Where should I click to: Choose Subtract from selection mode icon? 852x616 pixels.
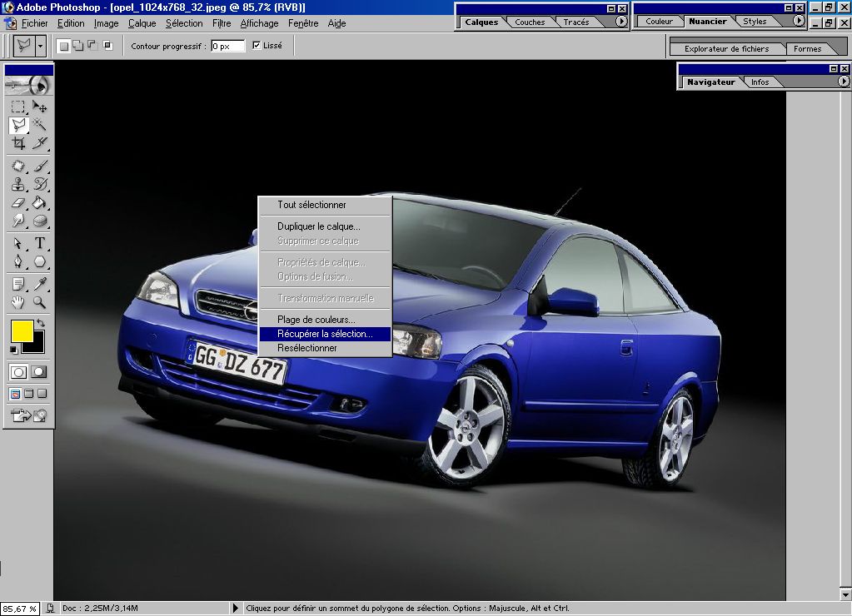point(92,46)
